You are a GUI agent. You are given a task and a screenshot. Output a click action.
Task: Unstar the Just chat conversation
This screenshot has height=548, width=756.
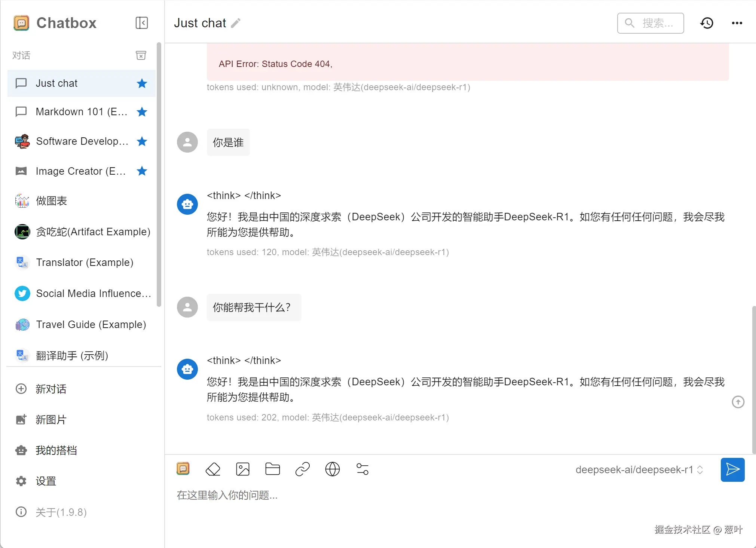coord(142,83)
